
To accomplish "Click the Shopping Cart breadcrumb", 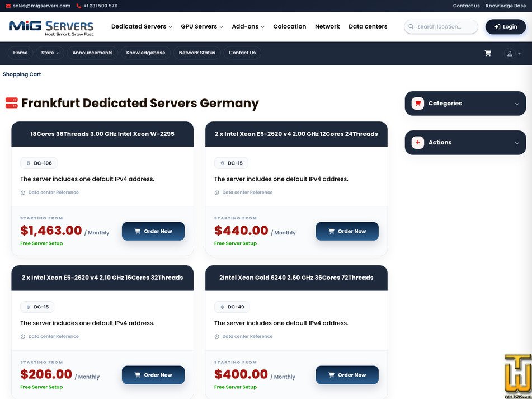I will 22,74.
